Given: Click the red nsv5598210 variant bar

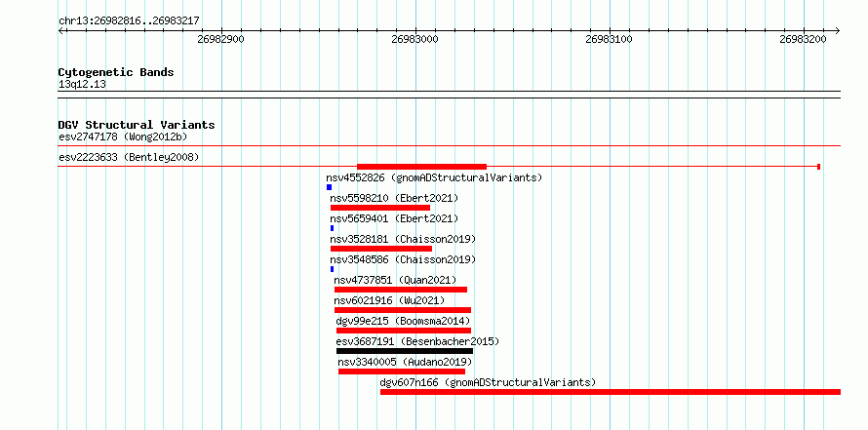Looking at the screenshot, I should tap(380, 208).
